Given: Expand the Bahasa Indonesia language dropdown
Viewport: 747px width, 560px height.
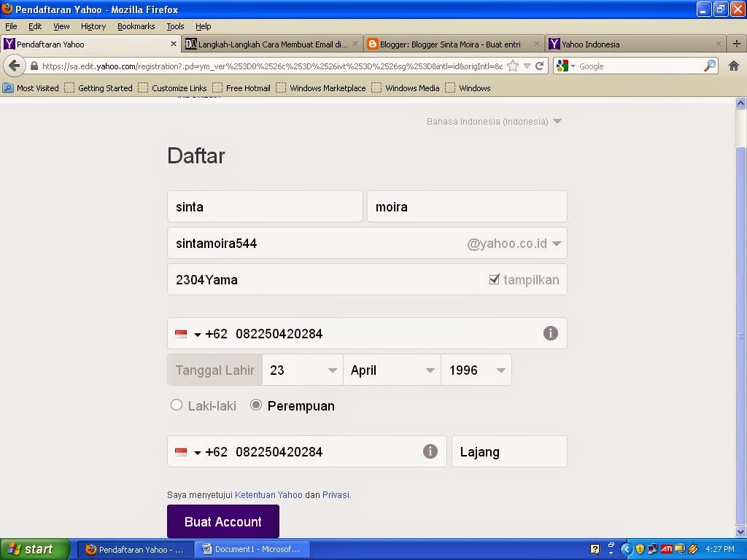Looking at the screenshot, I should coord(494,122).
